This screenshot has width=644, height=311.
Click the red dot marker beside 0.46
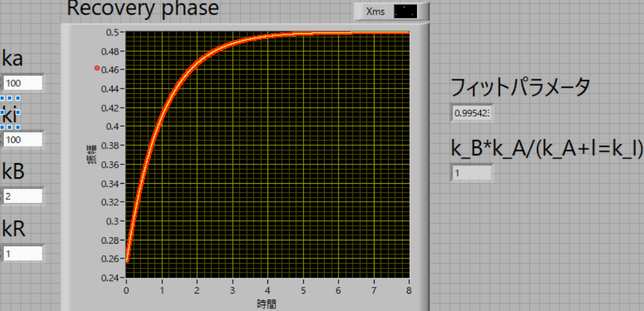coord(97,69)
